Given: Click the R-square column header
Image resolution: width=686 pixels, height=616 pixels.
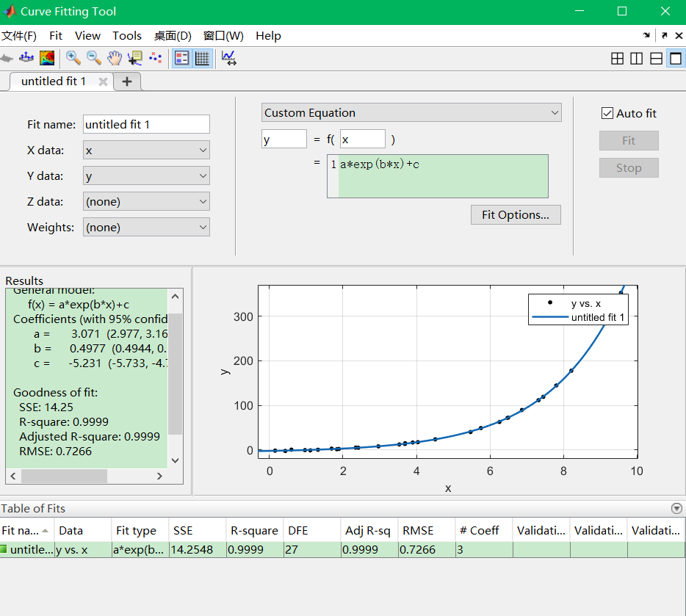Looking at the screenshot, I should tap(255, 530).
